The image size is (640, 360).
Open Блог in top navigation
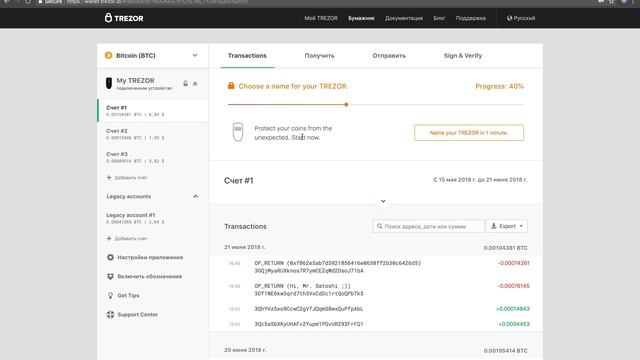tap(439, 18)
